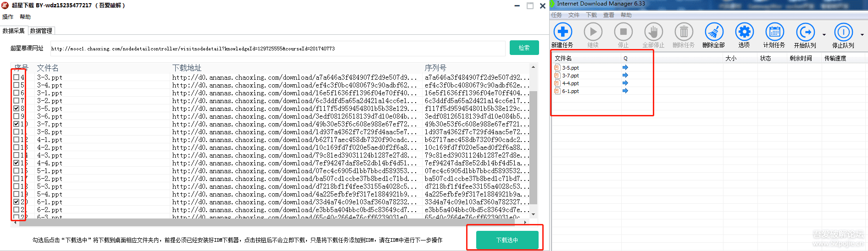The width and height of the screenshot is (868, 251).
Task: Click the 大小 column header in IDM
Action: point(731,58)
